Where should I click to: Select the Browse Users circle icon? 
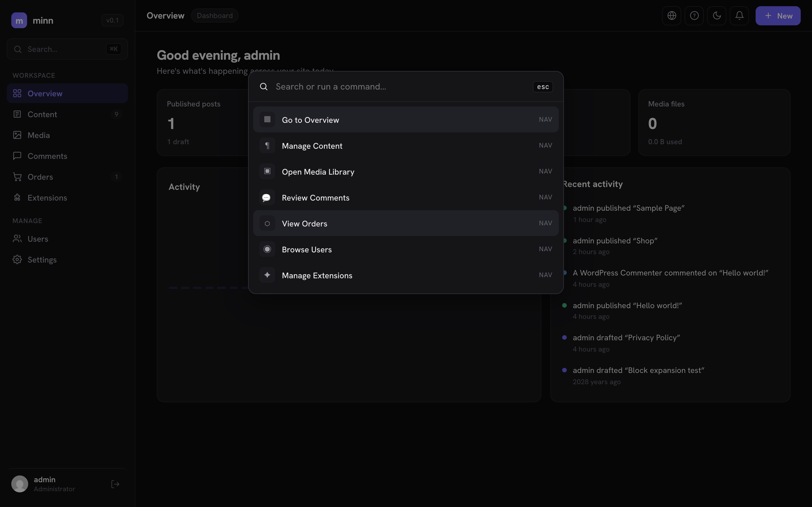coord(267,249)
